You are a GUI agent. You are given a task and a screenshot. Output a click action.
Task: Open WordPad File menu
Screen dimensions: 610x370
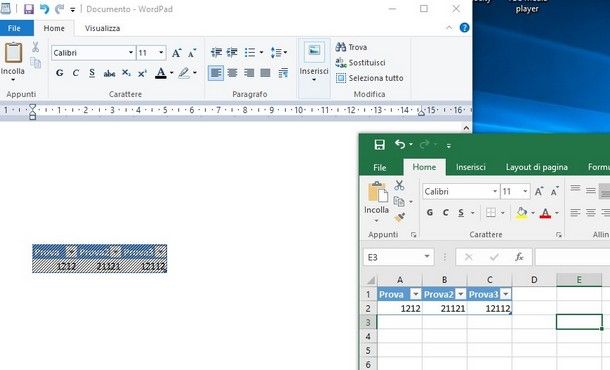tap(14, 28)
